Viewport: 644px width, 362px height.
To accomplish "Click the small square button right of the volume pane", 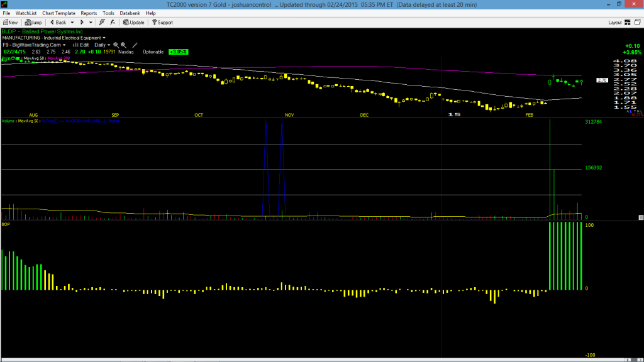I will tap(641, 217).
